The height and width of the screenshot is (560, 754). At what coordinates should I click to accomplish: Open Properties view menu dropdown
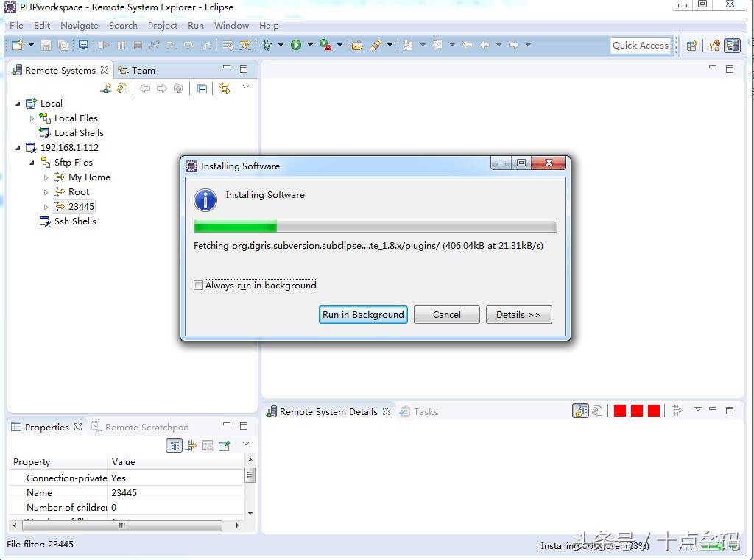coord(246,444)
